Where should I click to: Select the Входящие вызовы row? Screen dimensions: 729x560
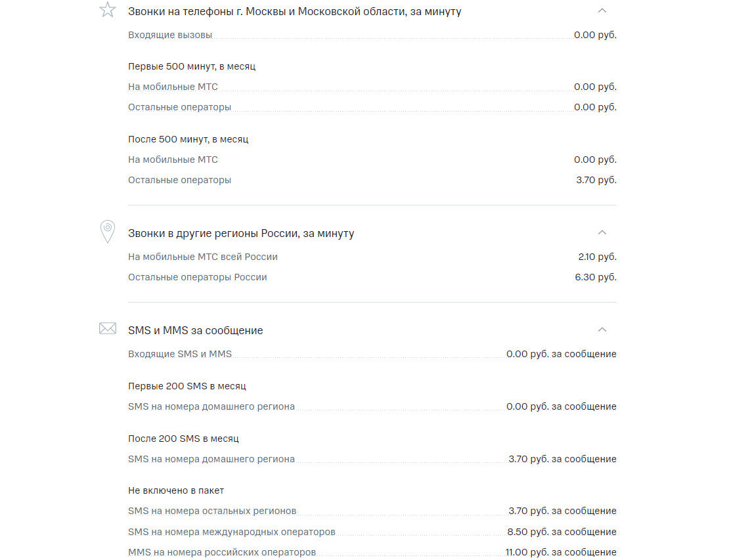tap(372, 35)
